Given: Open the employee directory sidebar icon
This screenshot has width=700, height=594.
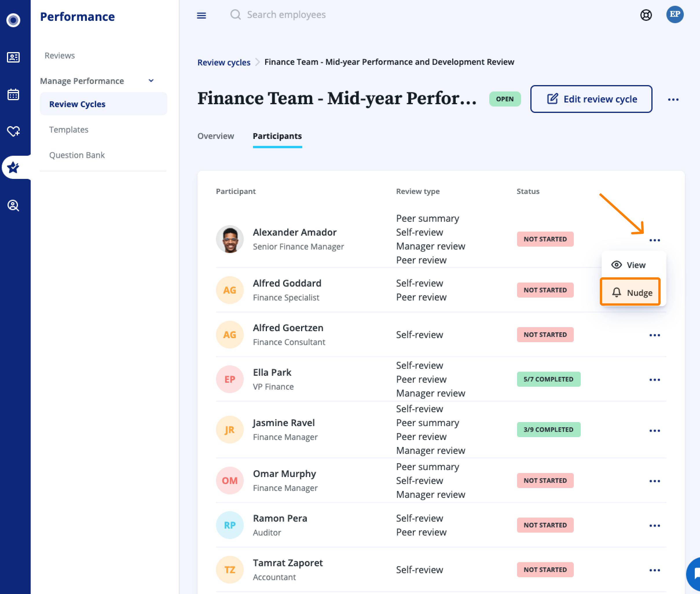Looking at the screenshot, I should click(x=14, y=57).
